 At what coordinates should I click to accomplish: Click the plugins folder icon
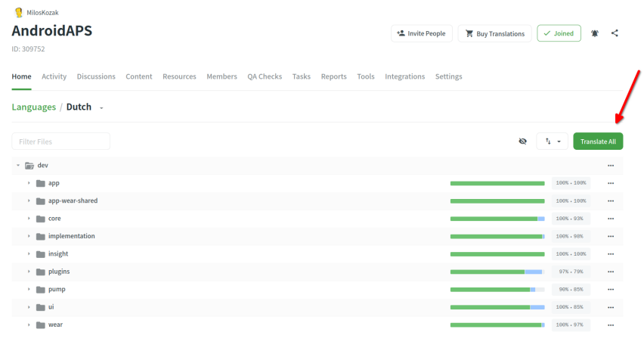click(40, 272)
